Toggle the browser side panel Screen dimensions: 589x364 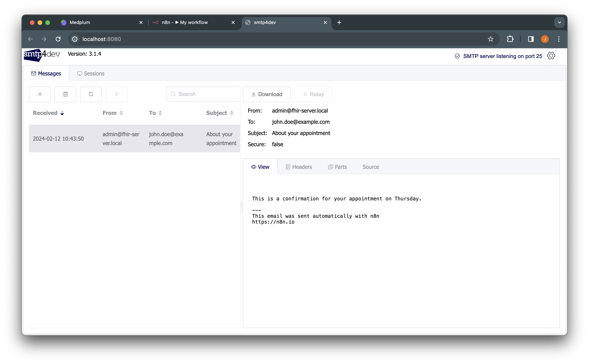531,39
